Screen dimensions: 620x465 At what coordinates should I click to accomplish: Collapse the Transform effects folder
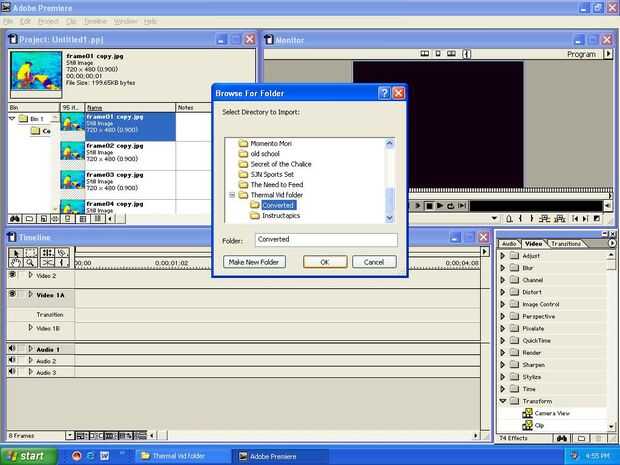pos(503,401)
